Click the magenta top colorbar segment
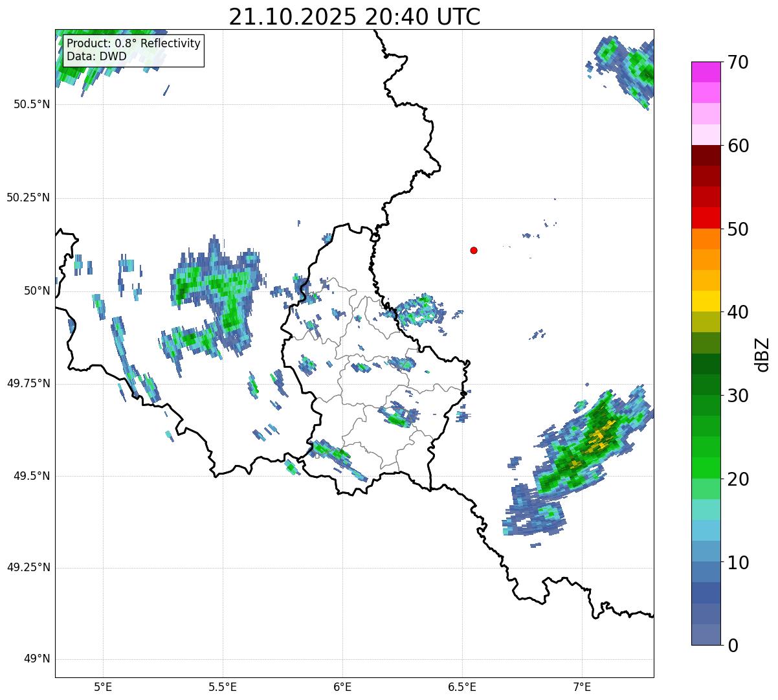The width and height of the screenshot is (778, 700). (706, 72)
